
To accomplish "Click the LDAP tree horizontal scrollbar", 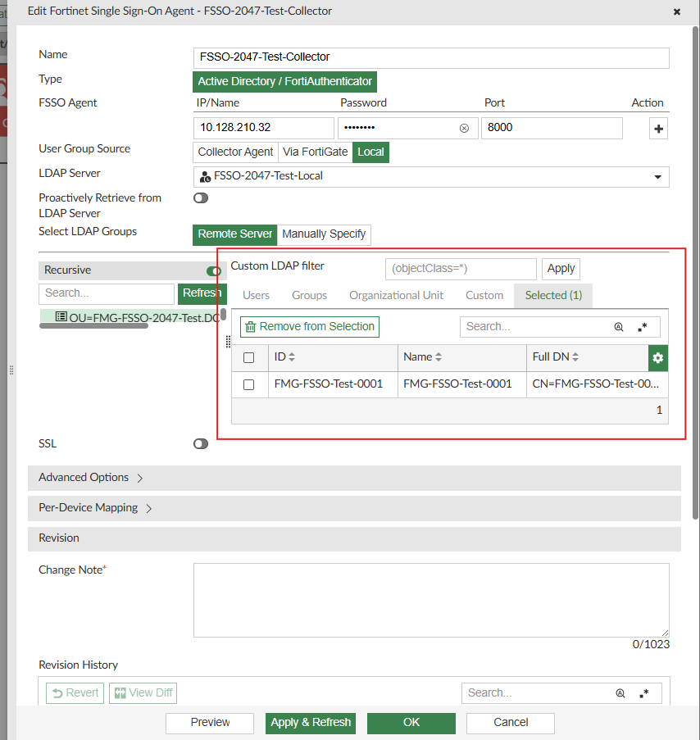I will (x=93, y=325).
